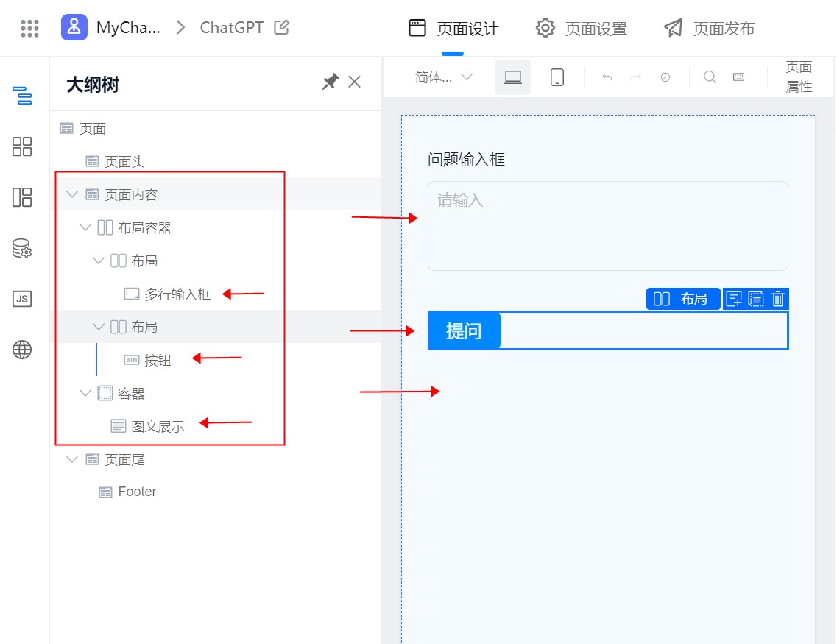
Task: Open the keyboard shortcuts icon
Action: pyautogui.click(x=738, y=77)
